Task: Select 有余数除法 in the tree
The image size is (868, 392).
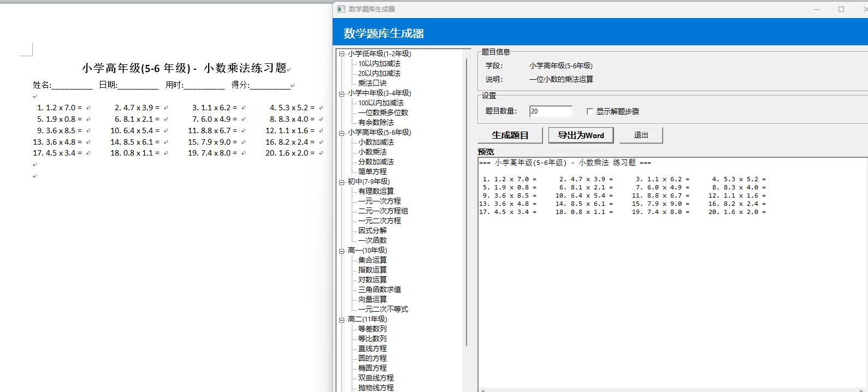Action: coord(376,123)
